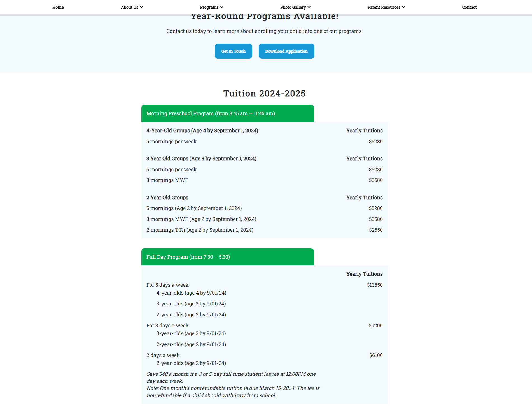This screenshot has width=532, height=408.
Task: Expand the Programs dropdown chevron
Action: coord(222,7)
